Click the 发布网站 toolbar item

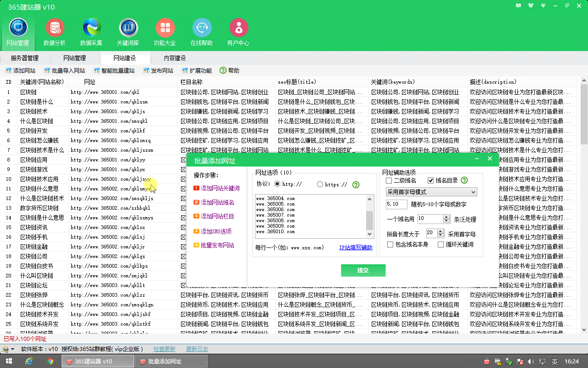point(158,71)
